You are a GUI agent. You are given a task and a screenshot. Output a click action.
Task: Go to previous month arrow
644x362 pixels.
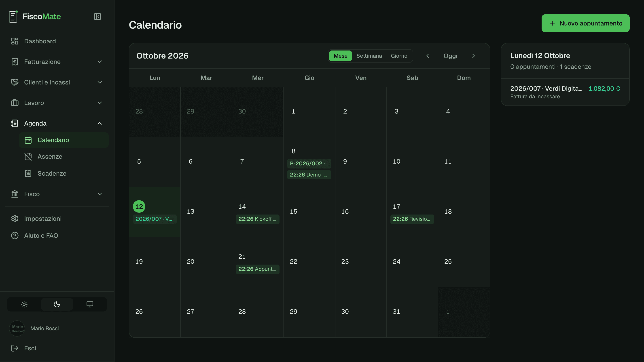point(428,56)
